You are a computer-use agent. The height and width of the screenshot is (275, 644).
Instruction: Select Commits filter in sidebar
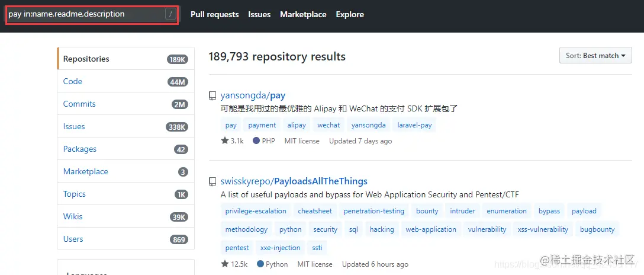(x=125, y=104)
